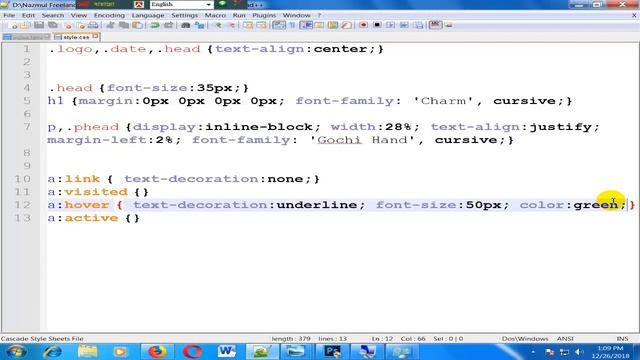Screen dimensions: 640x360
Task: Click the Save Recorded Macro icon
Action: 419,25
